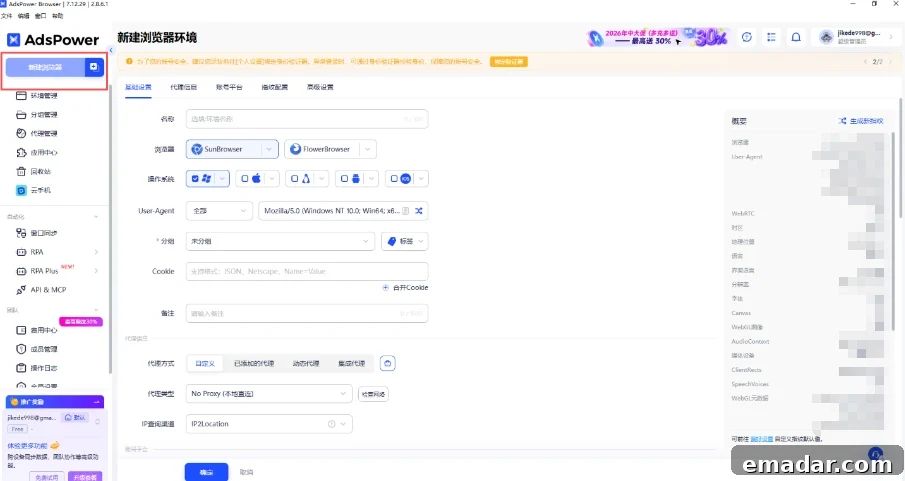
Task: Click 生成新指纹 in overview panel
Action: tap(861, 121)
